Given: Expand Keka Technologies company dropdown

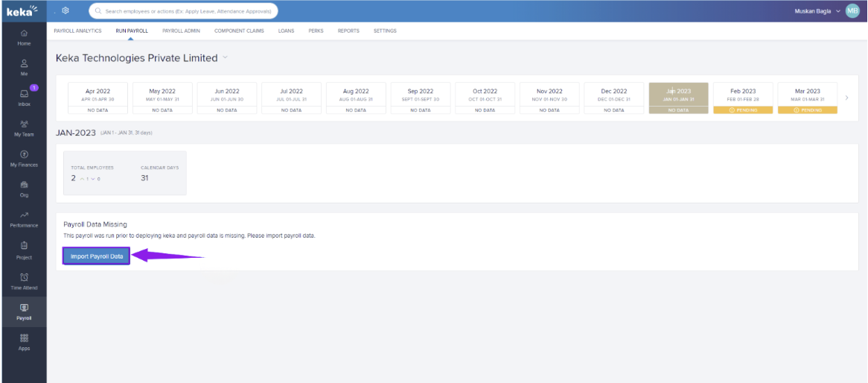Looking at the screenshot, I should click(225, 58).
